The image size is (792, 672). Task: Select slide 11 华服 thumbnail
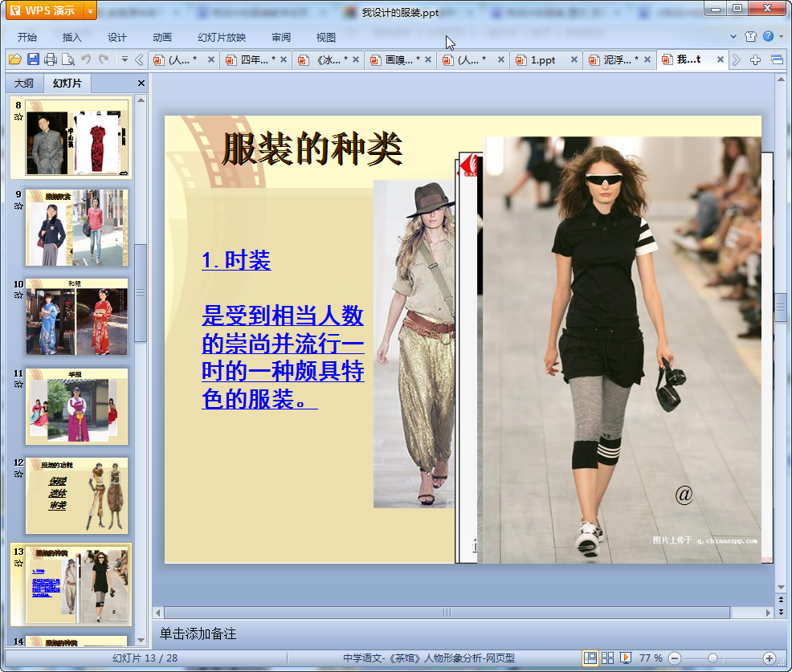pos(76,406)
